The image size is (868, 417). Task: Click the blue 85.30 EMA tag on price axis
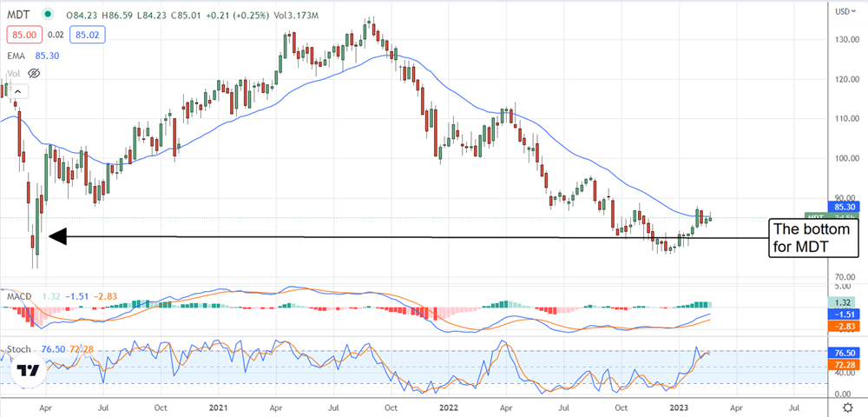[x=845, y=208]
